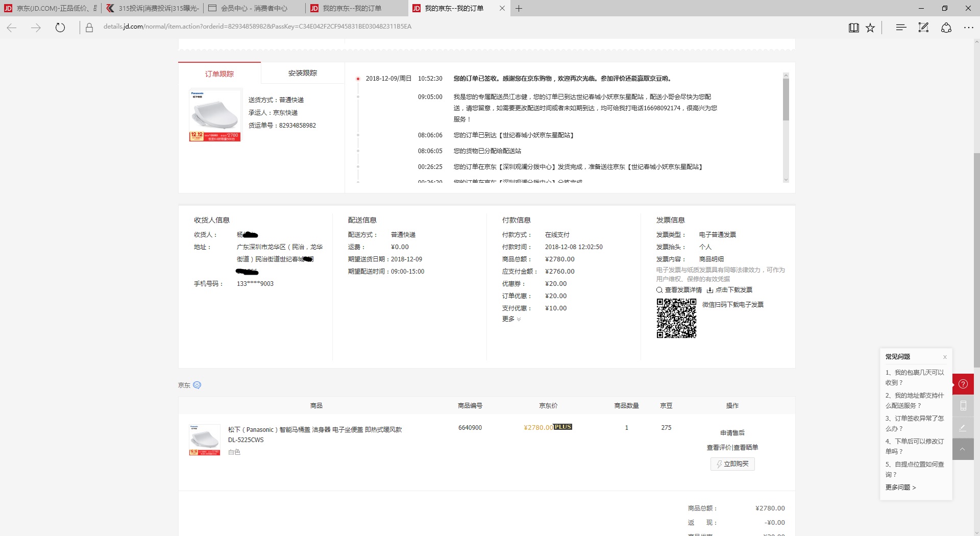Click 查看发票详情 link
The image size is (980, 536).
683,289
